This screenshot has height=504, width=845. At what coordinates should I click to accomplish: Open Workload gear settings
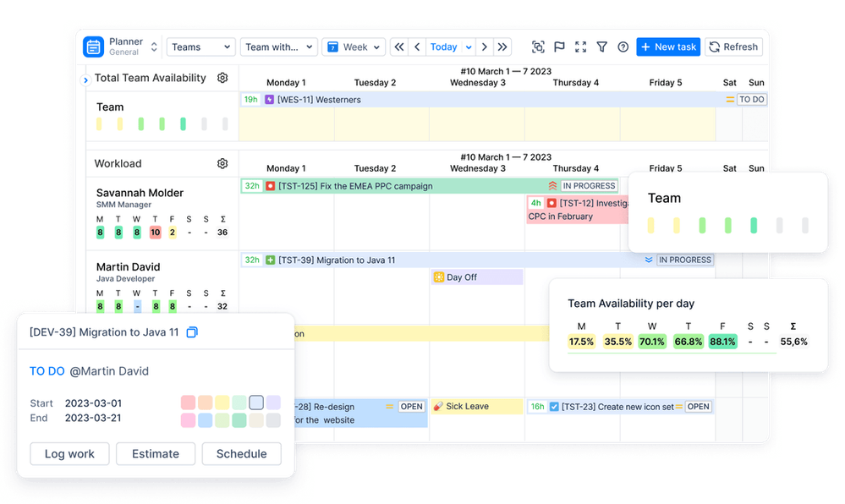click(x=222, y=163)
